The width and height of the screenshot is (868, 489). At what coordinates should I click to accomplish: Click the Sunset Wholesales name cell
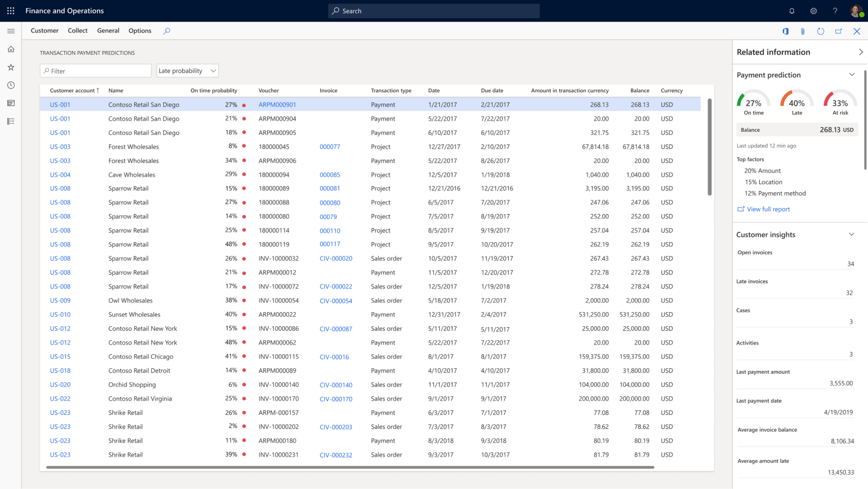pyautogui.click(x=134, y=314)
